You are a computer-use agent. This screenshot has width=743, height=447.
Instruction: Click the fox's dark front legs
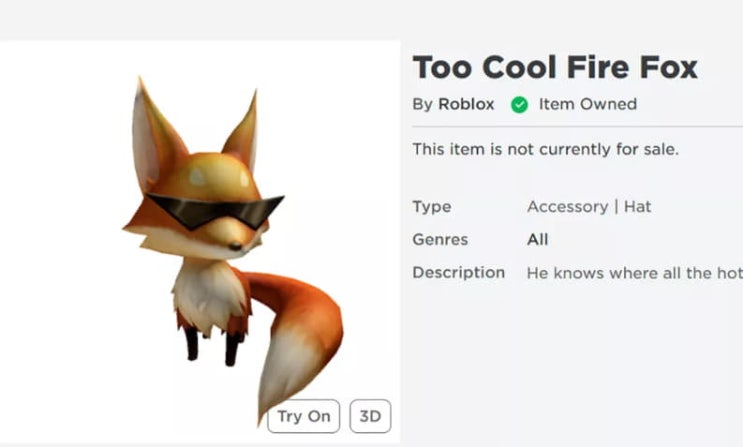click(x=210, y=345)
